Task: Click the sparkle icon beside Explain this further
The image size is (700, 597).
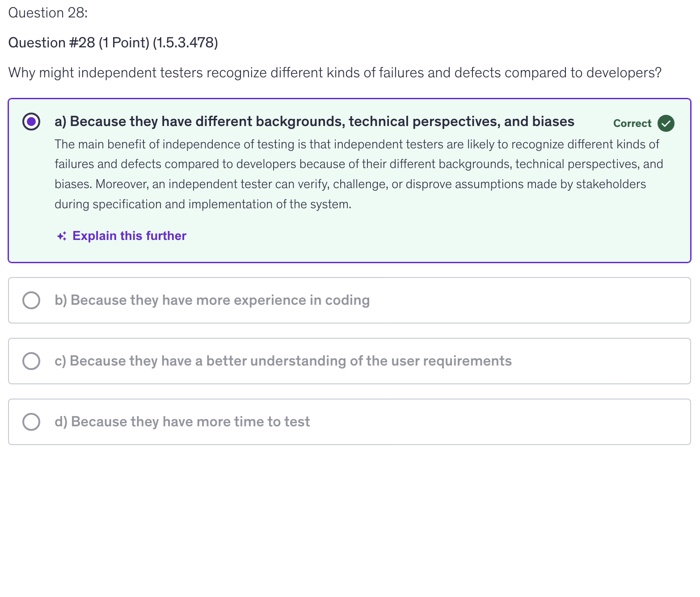Action: click(x=62, y=236)
